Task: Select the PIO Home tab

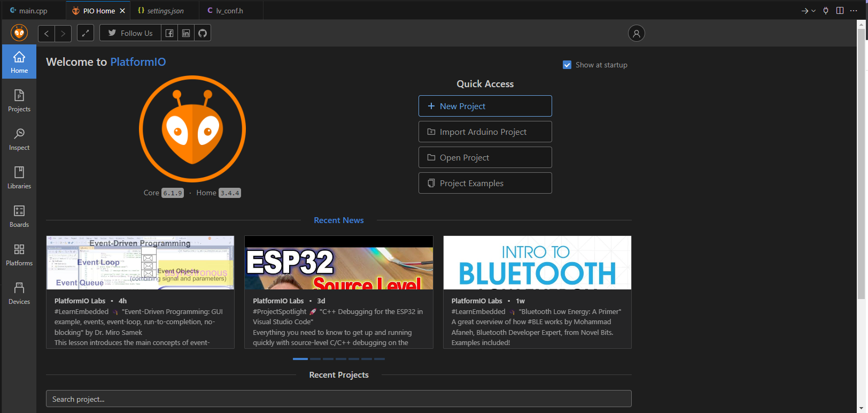Action: [x=98, y=11]
